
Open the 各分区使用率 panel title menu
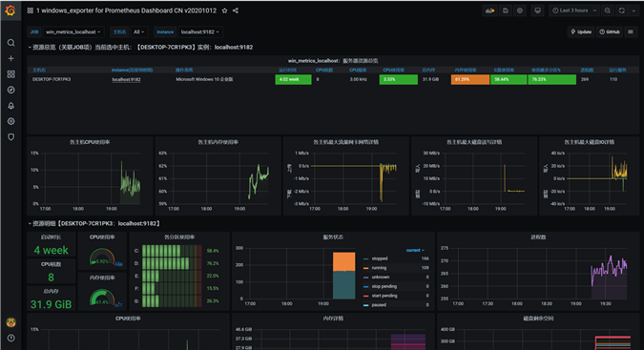(x=179, y=237)
